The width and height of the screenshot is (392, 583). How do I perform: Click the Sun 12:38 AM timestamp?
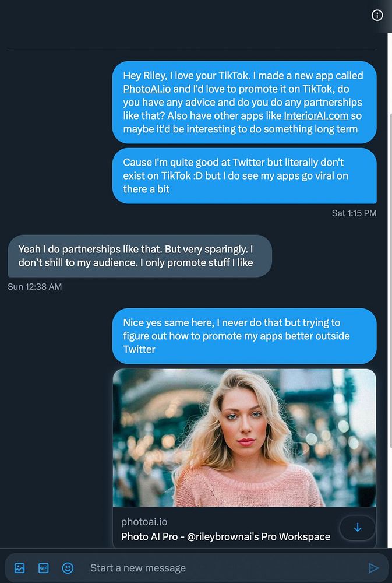click(34, 287)
